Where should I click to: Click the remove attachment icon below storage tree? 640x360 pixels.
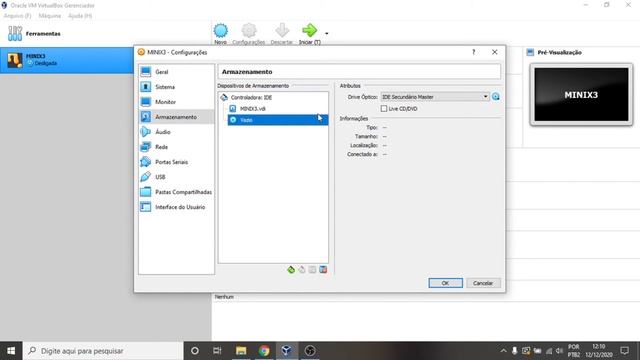(x=323, y=269)
